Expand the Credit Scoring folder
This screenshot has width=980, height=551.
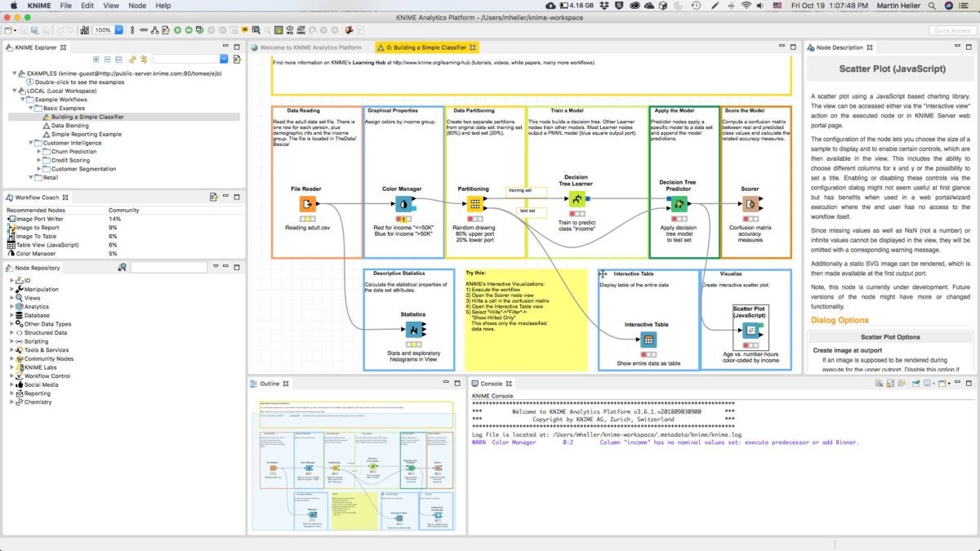pos(39,160)
